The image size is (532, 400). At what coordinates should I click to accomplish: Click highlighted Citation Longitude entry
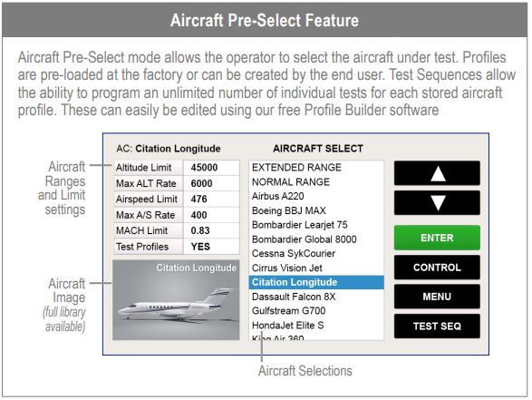click(x=316, y=282)
